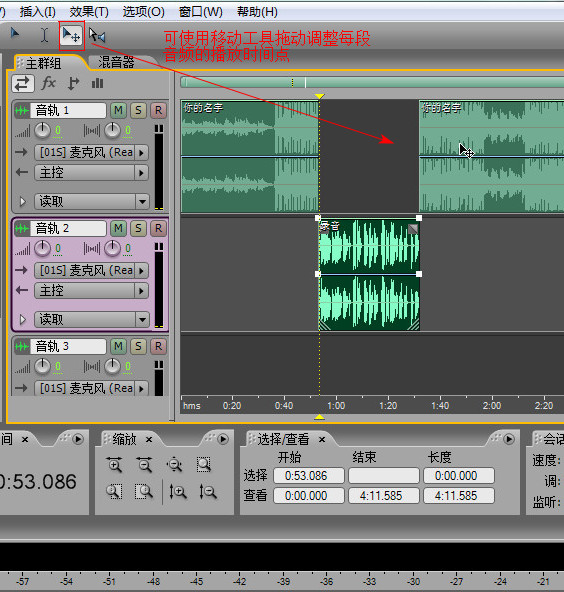
Task: Click Zoom to Right Edge of Selection
Action: [144, 492]
